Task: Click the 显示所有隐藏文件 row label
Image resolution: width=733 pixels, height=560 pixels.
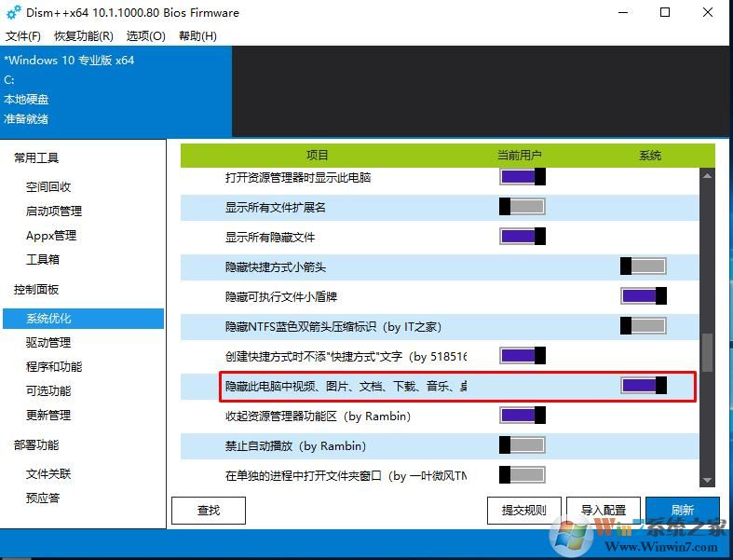Action: pos(270,238)
